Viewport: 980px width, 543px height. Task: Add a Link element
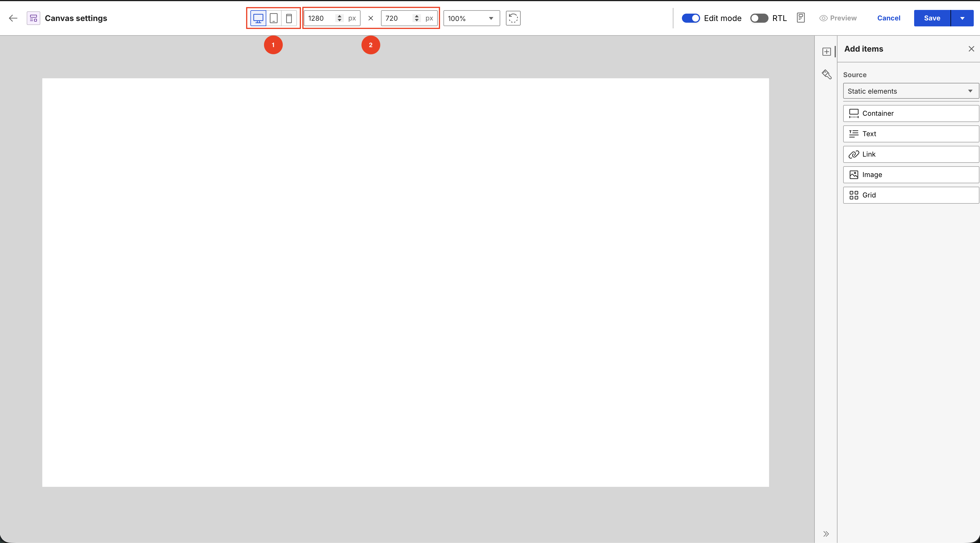(x=911, y=154)
